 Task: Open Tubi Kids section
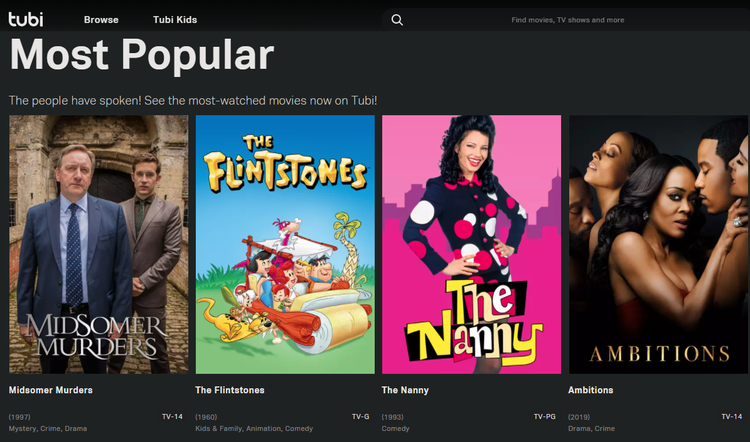(175, 20)
